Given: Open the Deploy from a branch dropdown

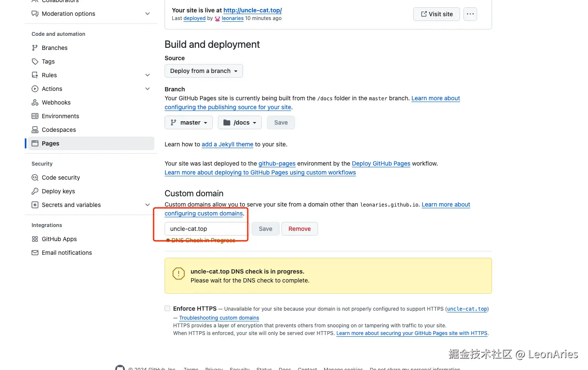Looking at the screenshot, I should click(x=204, y=71).
